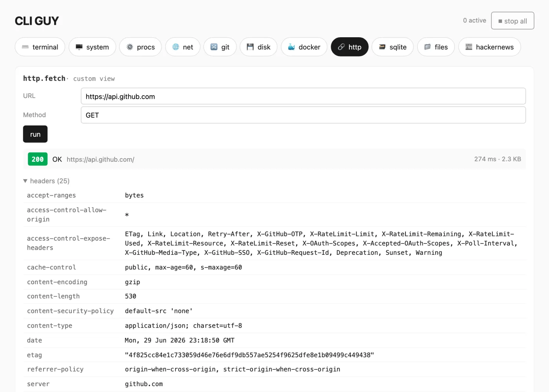The image size is (549, 392).
Task: Click the OK status text
Action: click(57, 159)
